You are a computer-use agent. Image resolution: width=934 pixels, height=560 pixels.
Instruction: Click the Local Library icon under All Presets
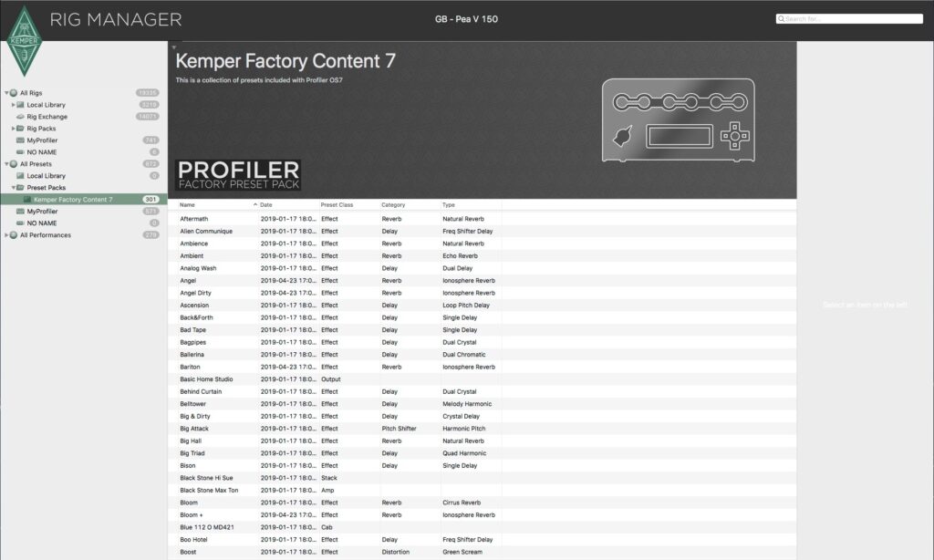pos(20,176)
